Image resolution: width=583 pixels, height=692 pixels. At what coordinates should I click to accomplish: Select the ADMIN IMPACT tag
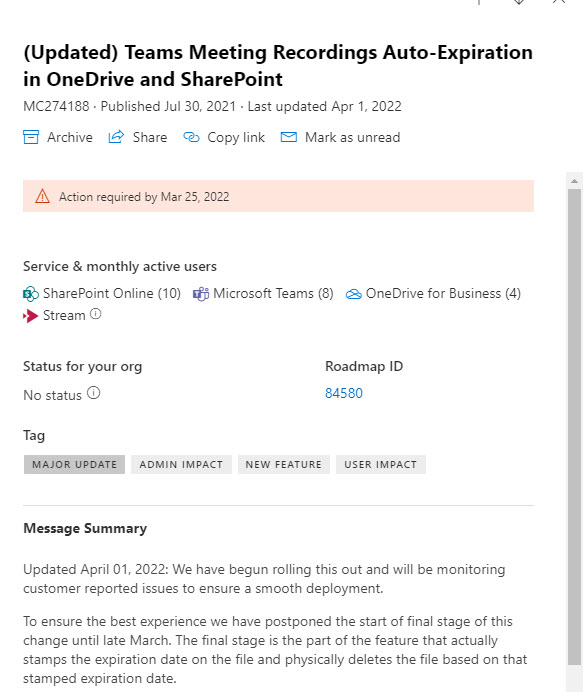[181, 465]
